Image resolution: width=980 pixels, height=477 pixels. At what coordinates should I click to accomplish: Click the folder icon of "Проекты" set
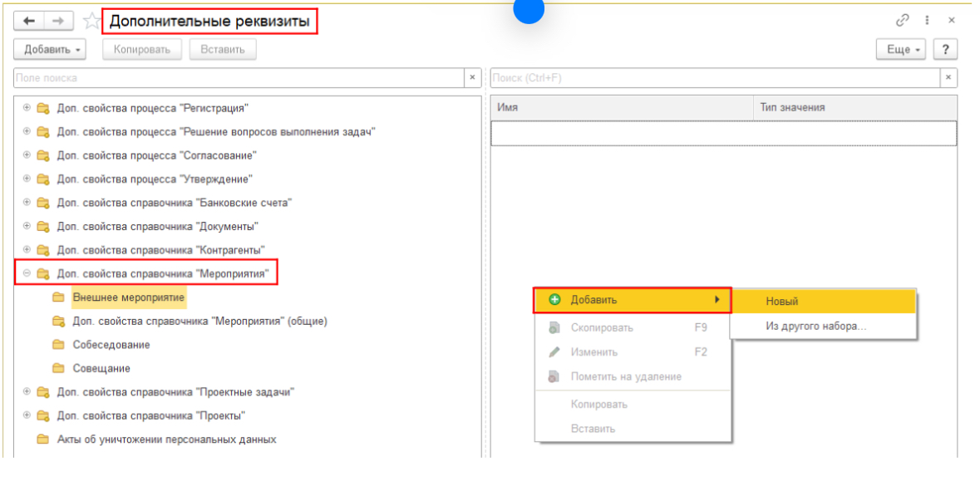point(43,416)
